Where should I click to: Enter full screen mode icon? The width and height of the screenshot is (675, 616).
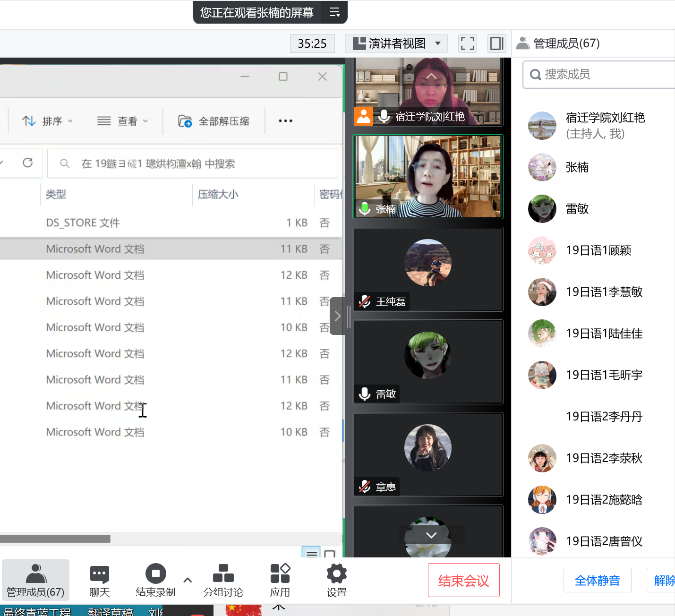click(x=467, y=43)
